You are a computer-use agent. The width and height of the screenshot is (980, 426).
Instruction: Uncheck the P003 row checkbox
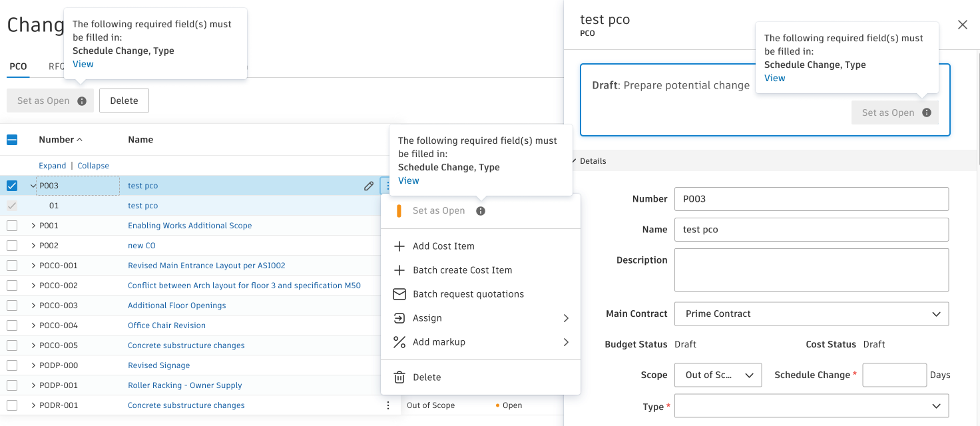[x=12, y=186]
